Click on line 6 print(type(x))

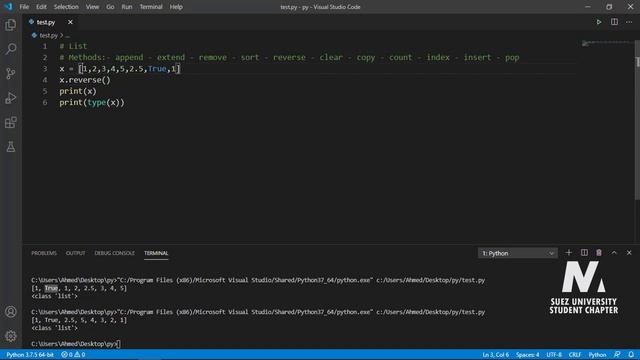tap(92, 102)
